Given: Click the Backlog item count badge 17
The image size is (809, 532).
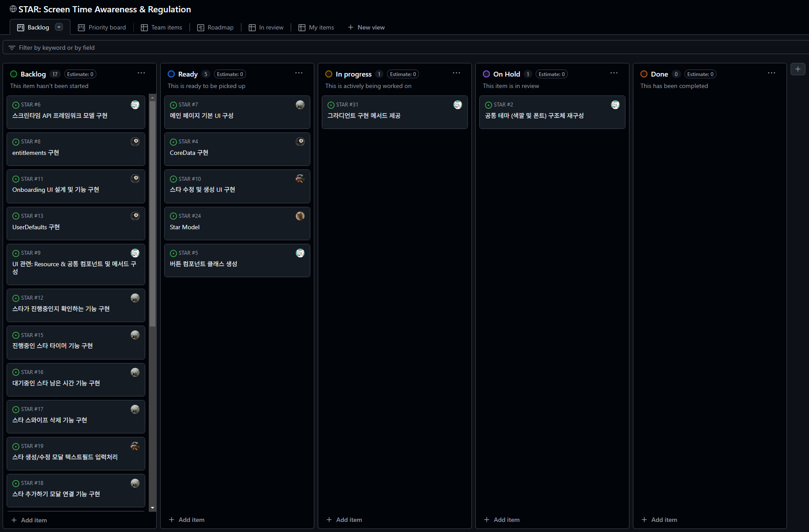Looking at the screenshot, I should point(55,74).
